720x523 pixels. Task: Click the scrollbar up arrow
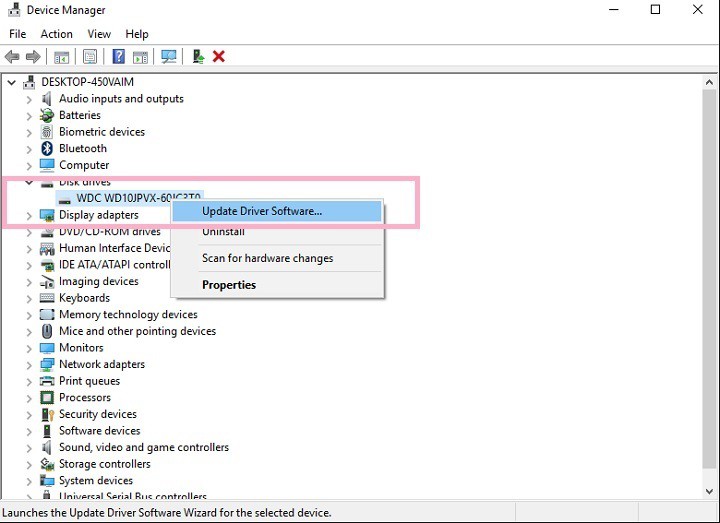pyautogui.click(x=709, y=83)
